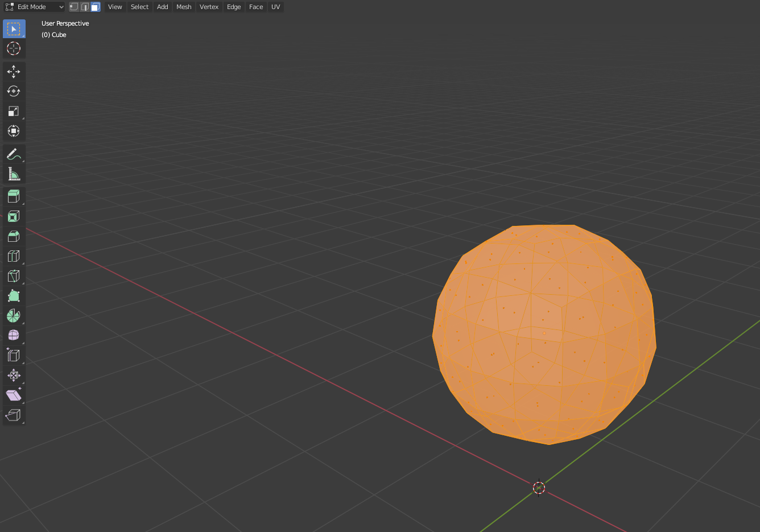Image resolution: width=760 pixels, height=532 pixels.
Task: Select the Annotate pencil tool
Action: point(14,154)
